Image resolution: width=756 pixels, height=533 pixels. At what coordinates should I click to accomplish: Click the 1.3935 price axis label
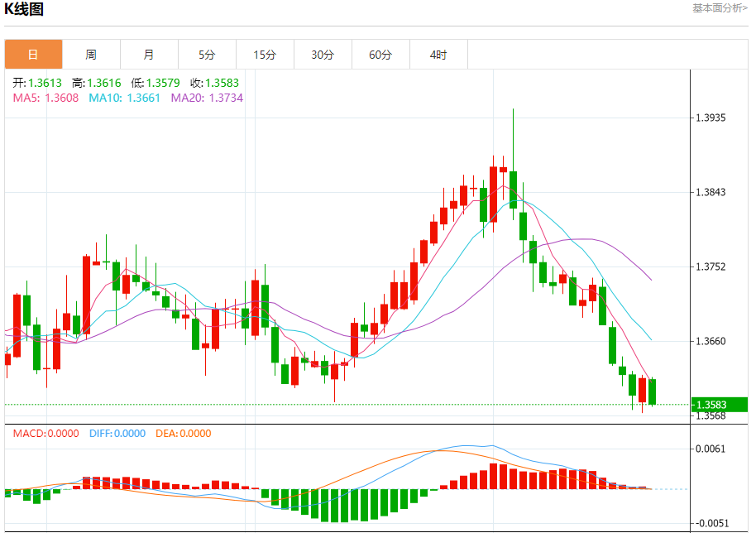(711, 118)
